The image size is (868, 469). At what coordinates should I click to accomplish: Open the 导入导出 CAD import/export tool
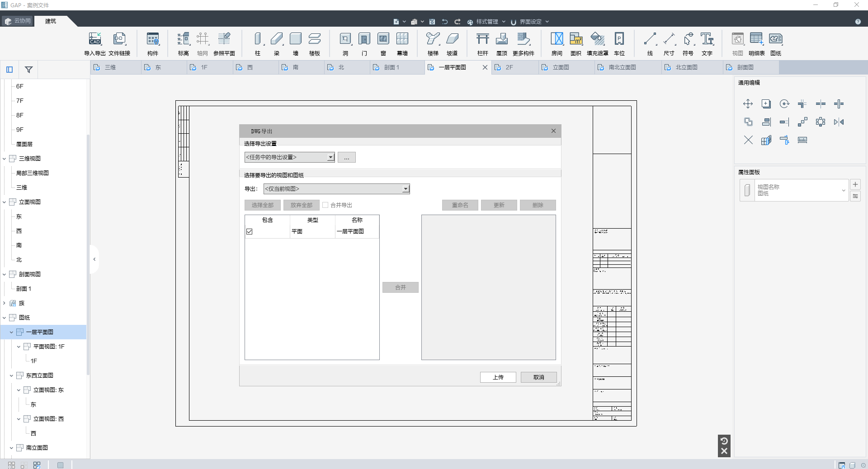tap(95, 44)
